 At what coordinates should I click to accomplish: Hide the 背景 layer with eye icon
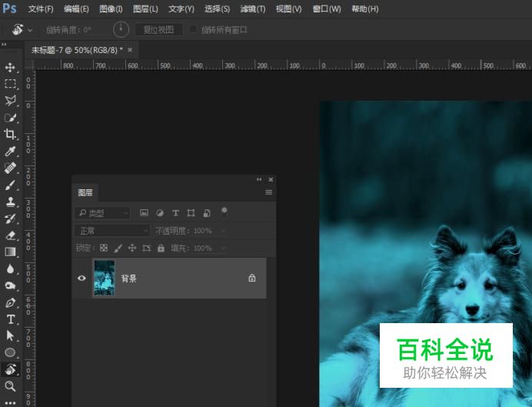[81, 278]
